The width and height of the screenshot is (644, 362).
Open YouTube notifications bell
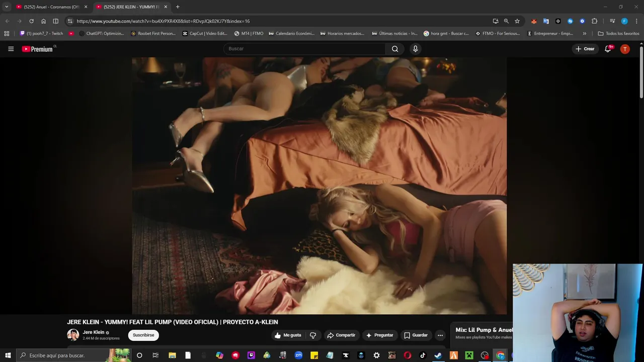(608, 49)
